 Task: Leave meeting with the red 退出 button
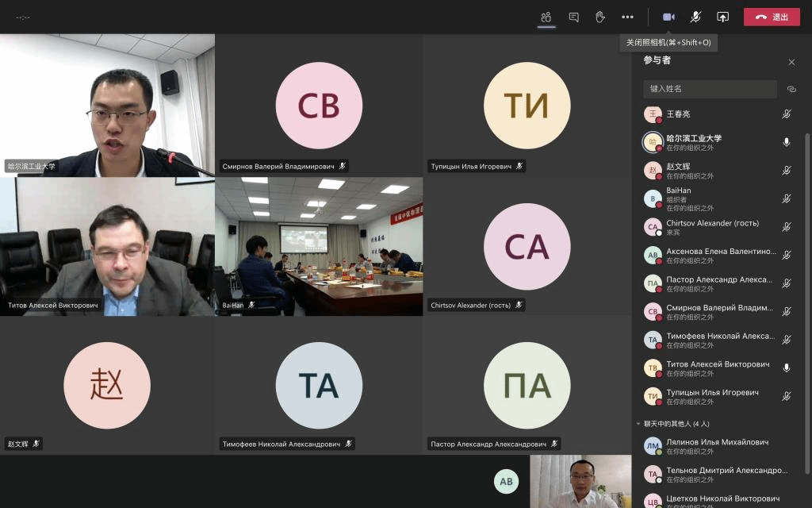[772, 17]
